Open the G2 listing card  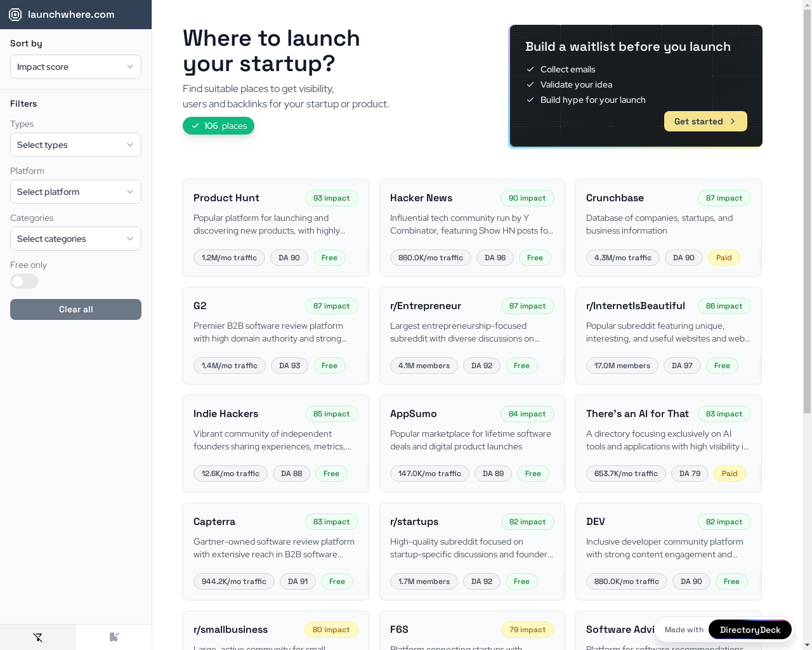275,336
